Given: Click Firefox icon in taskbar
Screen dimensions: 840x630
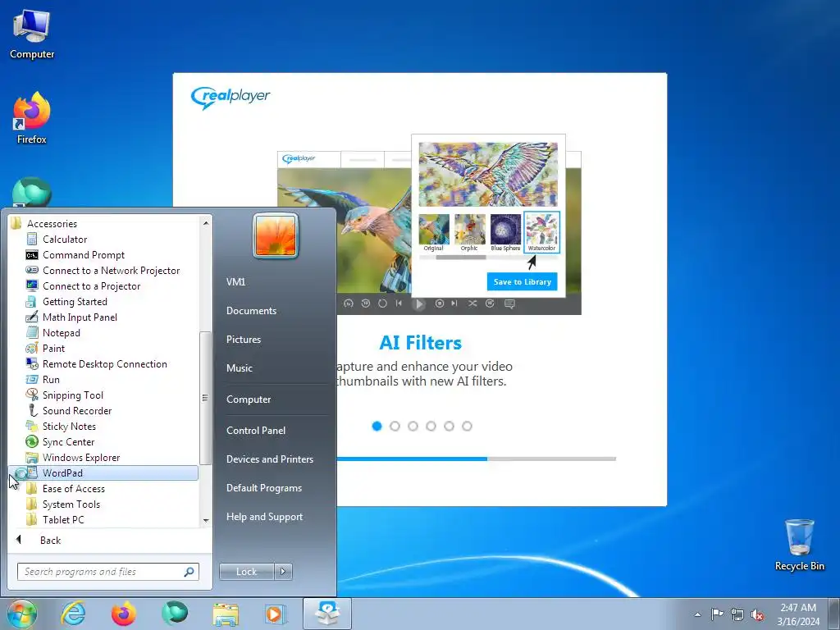Looking at the screenshot, I should (123, 613).
